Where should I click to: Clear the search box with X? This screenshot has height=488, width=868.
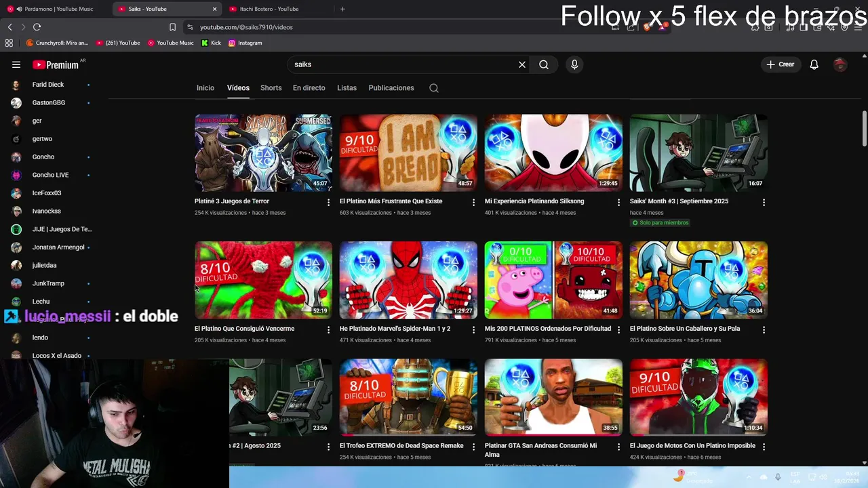click(522, 64)
